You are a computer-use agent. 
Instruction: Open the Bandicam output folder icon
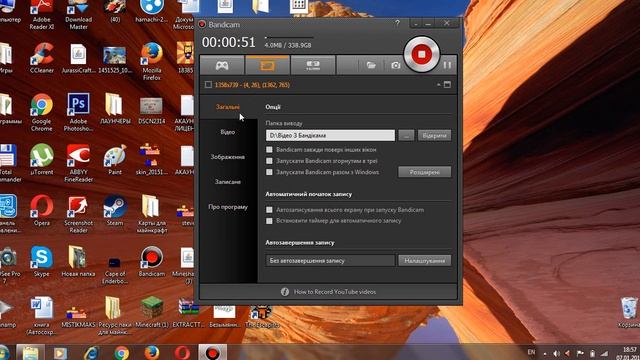[x=371, y=65]
